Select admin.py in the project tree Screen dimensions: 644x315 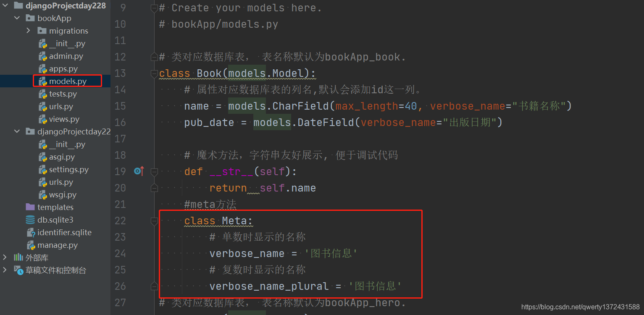click(x=66, y=56)
